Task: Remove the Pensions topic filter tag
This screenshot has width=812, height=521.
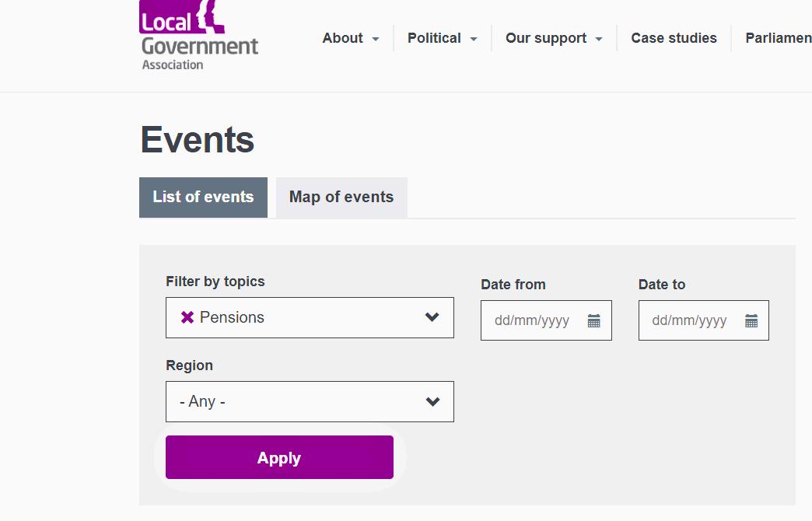Action: tap(187, 317)
